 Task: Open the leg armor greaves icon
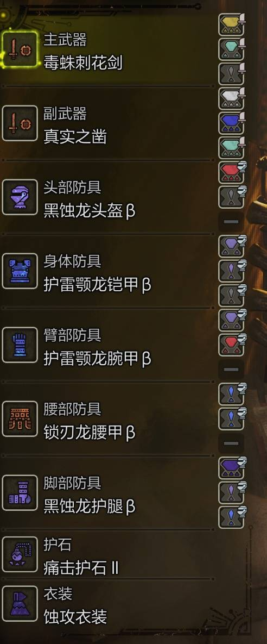tap(20, 493)
